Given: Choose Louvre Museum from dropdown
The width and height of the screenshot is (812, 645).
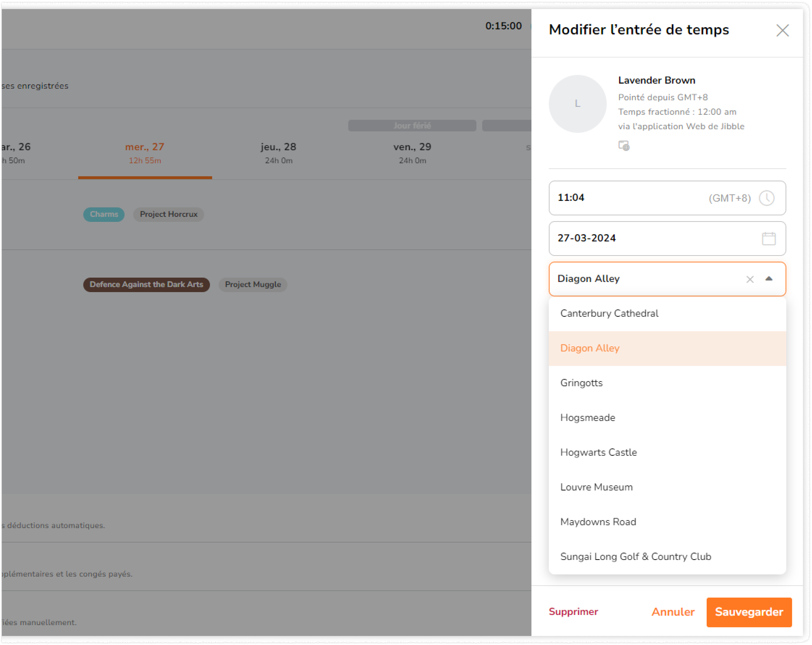Looking at the screenshot, I should coord(667,487).
